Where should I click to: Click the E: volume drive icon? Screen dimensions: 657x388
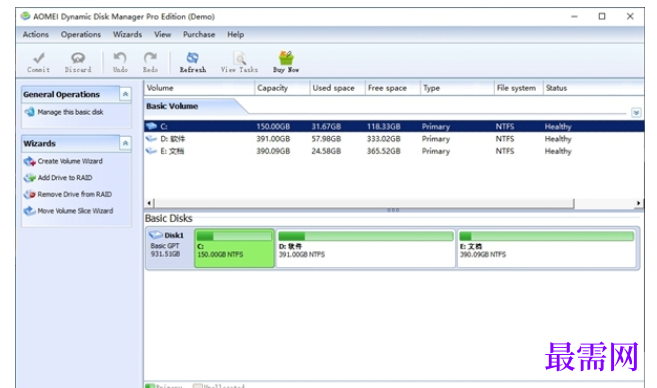tap(151, 151)
